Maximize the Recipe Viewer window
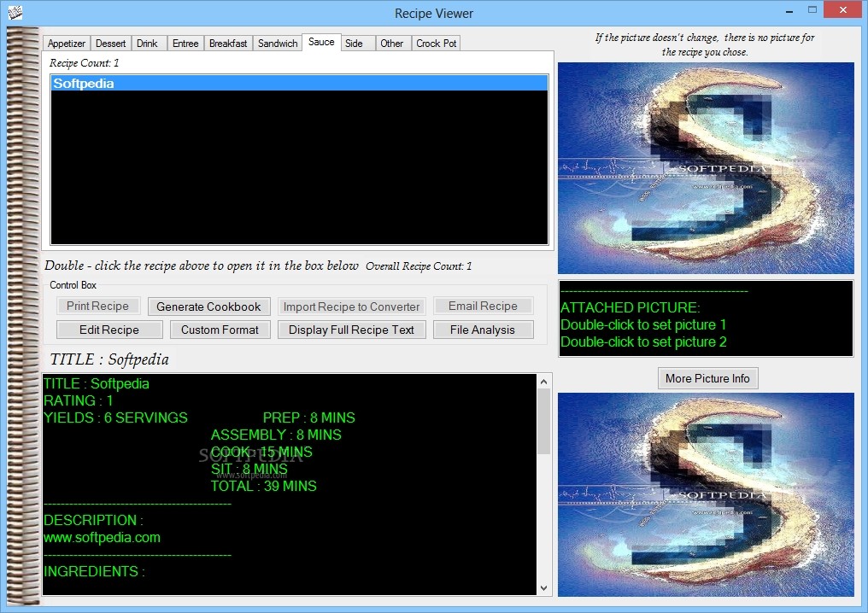Viewport: 868px width, 613px height. (x=812, y=10)
